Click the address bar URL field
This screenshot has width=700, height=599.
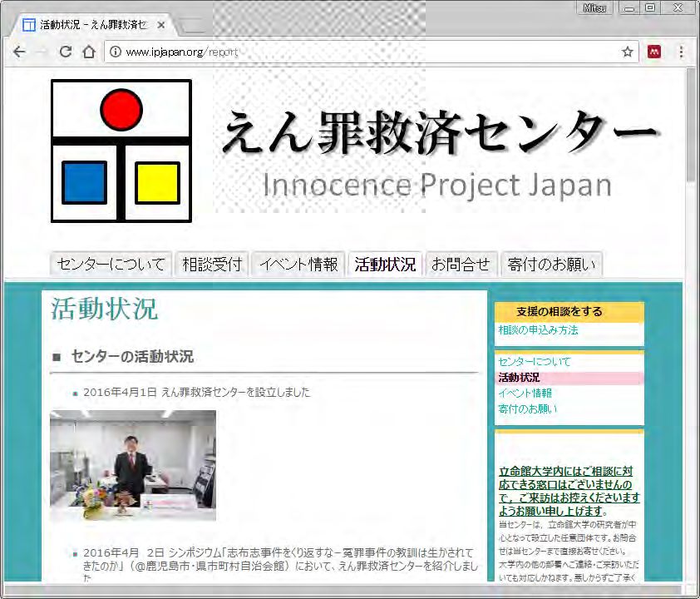pos(372,52)
